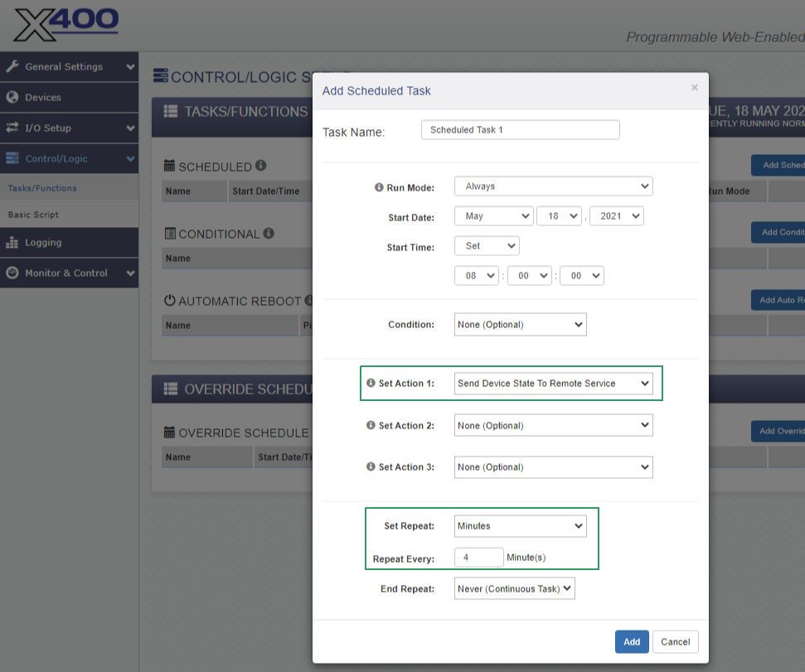Open Basic Script in sidebar
The height and width of the screenshot is (672, 805).
[34, 215]
